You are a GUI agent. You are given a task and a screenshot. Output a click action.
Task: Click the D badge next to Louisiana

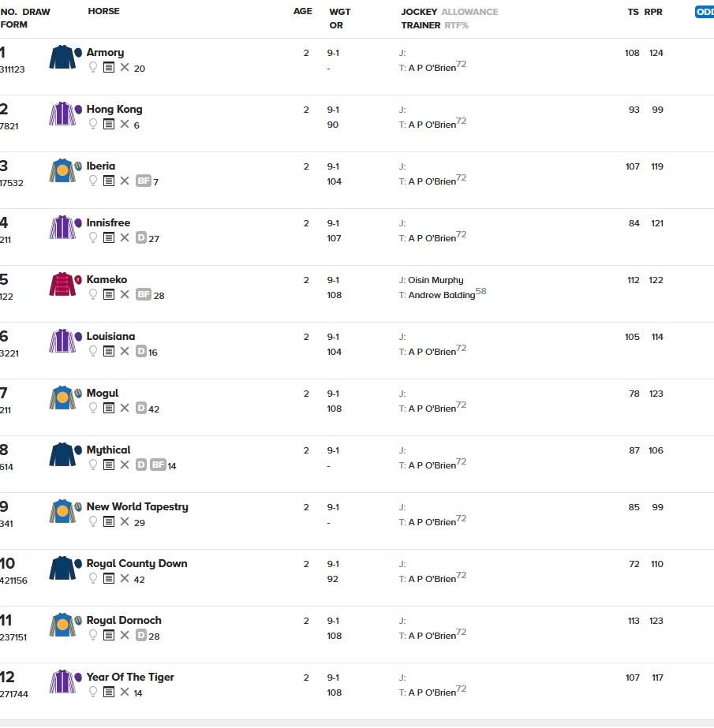click(x=141, y=352)
